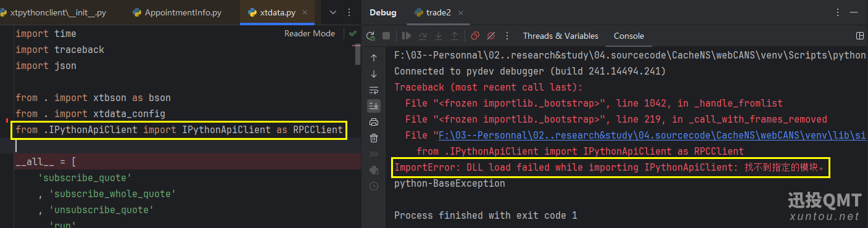Expand hidden editor tabs dropdown chevron
Image resolution: width=868 pixels, height=228 pixels.
[x=333, y=12]
